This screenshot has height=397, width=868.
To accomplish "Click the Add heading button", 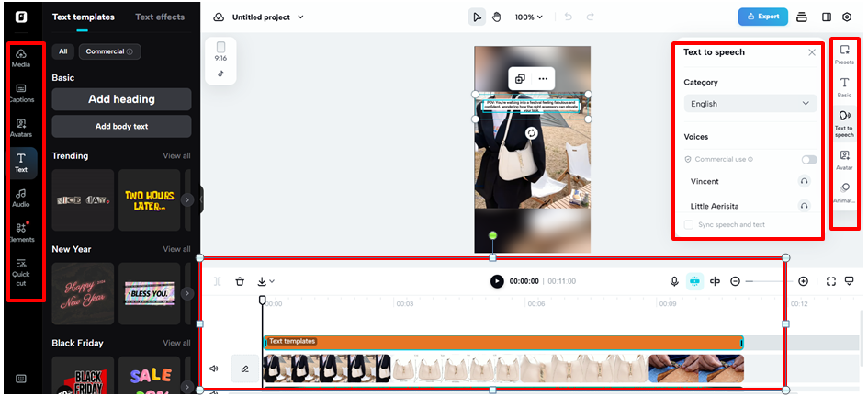I will (x=121, y=99).
